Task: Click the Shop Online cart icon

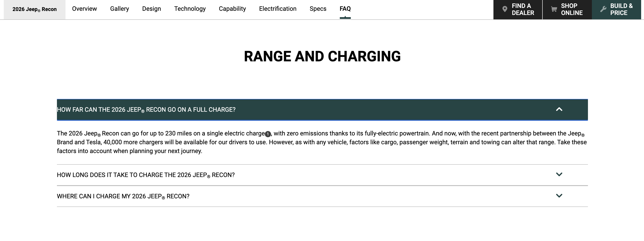Action: (554, 9)
